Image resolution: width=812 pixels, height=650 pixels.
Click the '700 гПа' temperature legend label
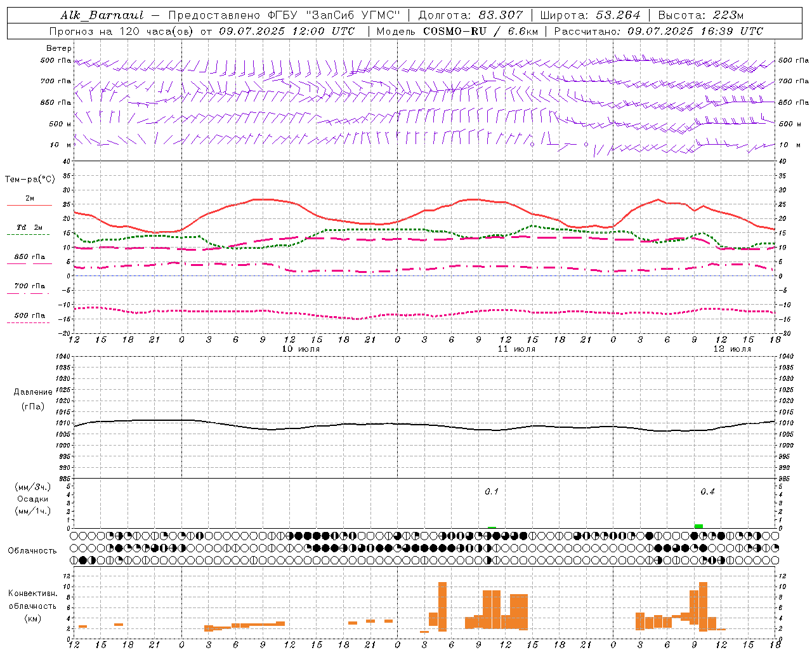tap(29, 286)
